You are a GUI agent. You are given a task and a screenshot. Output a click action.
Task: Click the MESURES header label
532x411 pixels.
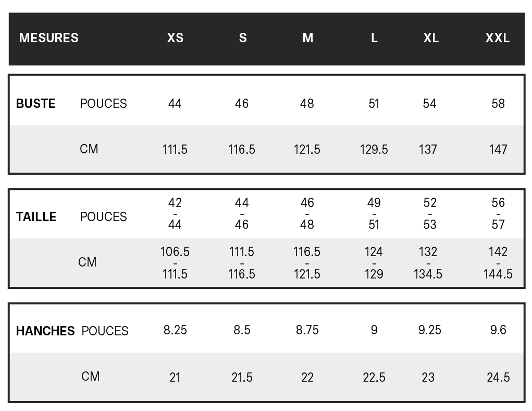48,38
